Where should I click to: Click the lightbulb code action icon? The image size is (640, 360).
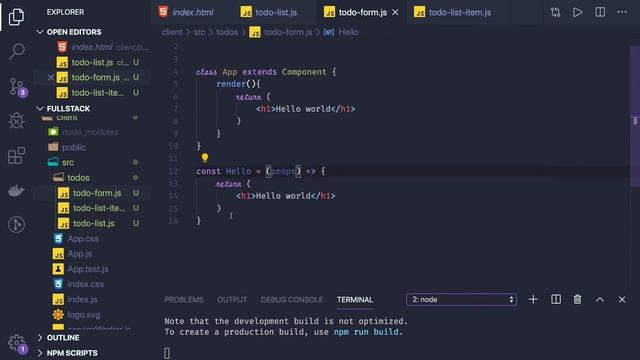[x=204, y=158]
